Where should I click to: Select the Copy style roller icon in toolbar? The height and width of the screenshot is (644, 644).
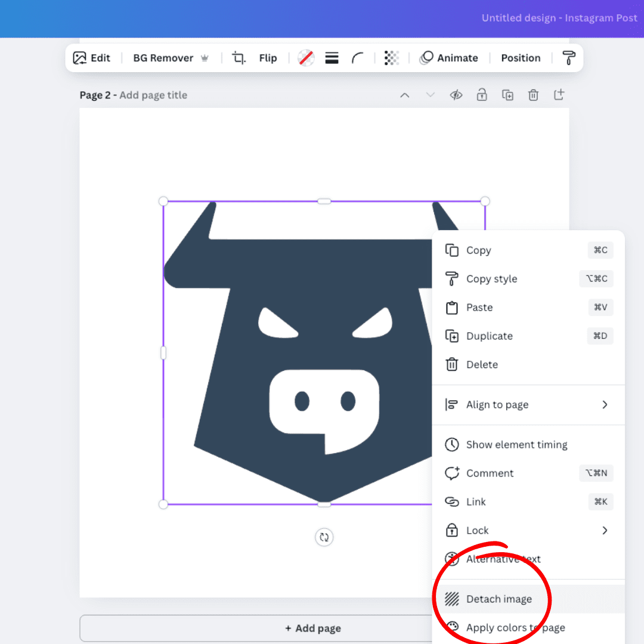pyautogui.click(x=568, y=58)
